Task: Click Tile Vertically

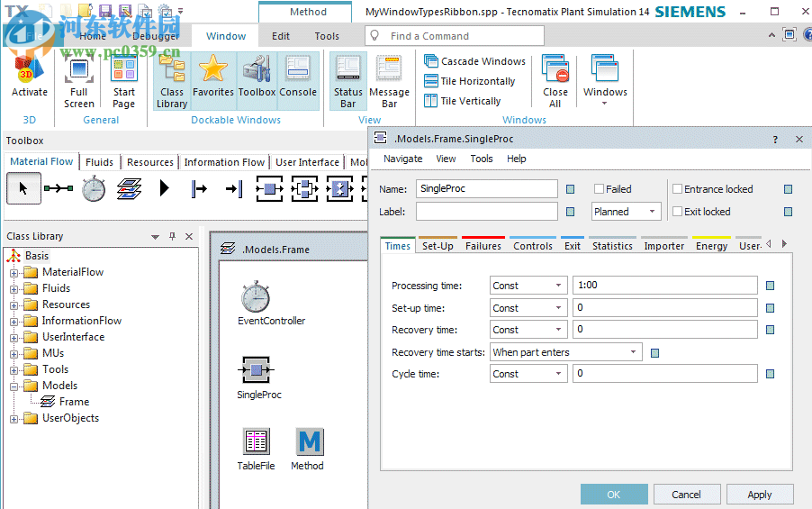Action: click(x=463, y=101)
